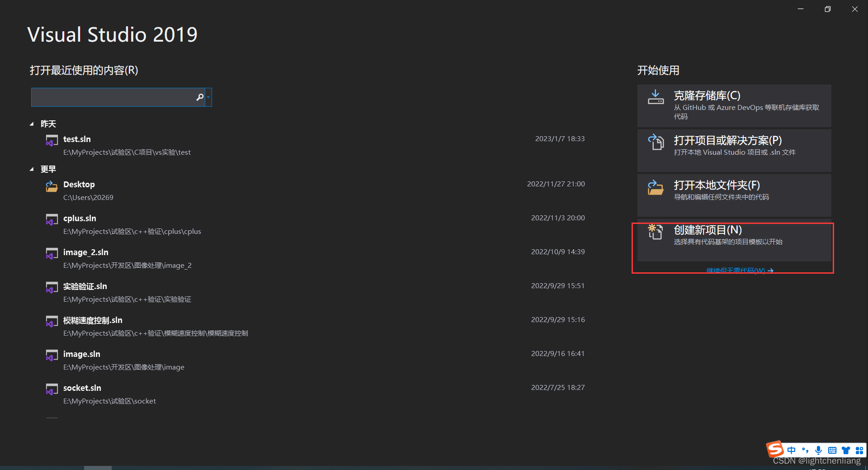
Task: Open recent solution 实验验证.sln
Action: (x=315, y=292)
